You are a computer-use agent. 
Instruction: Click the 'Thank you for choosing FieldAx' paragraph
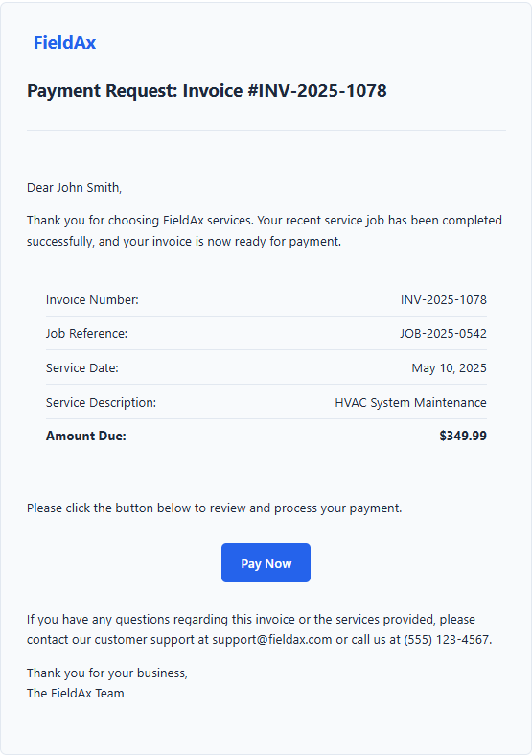[x=265, y=230]
